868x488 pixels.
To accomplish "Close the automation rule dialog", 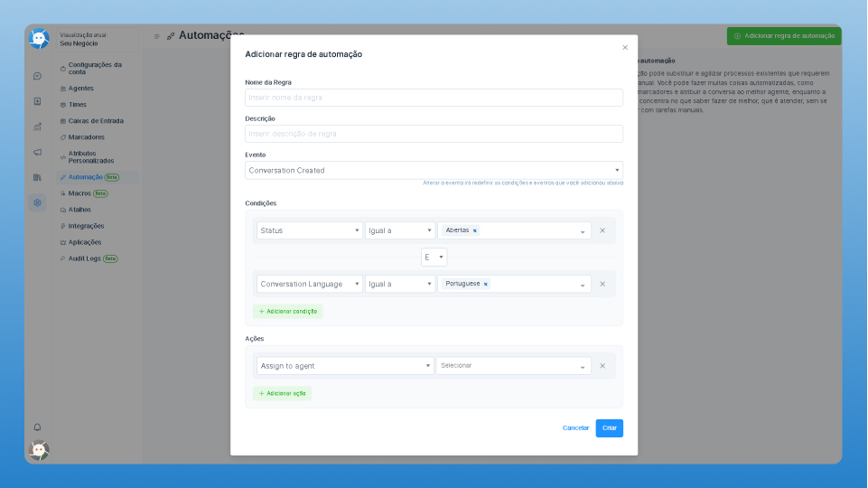I will (624, 47).
